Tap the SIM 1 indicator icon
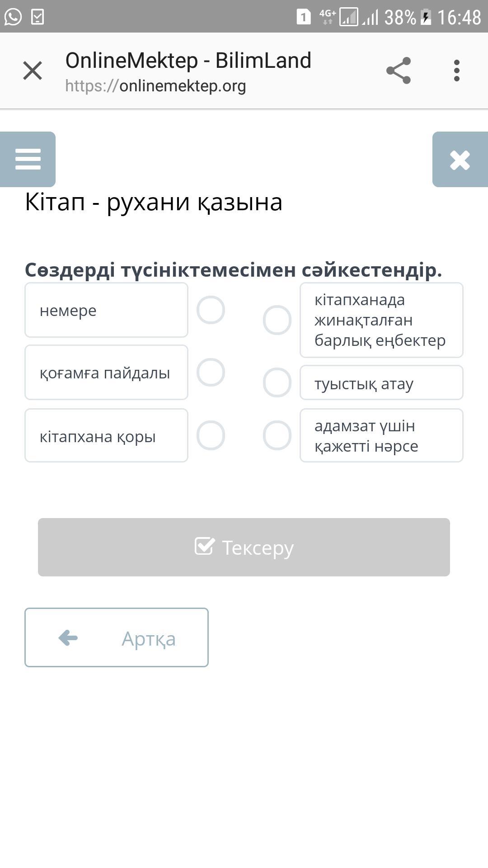The height and width of the screenshot is (868, 488). click(x=304, y=17)
